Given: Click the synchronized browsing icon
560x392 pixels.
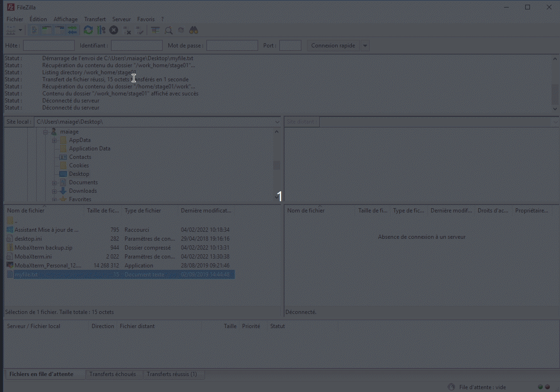Looking at the screenshot, I should tap(181, 31).
